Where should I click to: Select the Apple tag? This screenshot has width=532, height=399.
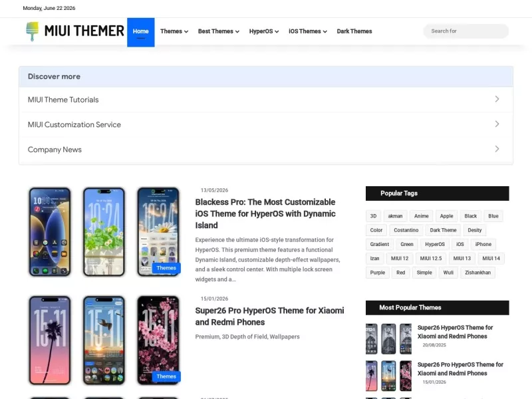pyautogui.click(x=446, y=216)
